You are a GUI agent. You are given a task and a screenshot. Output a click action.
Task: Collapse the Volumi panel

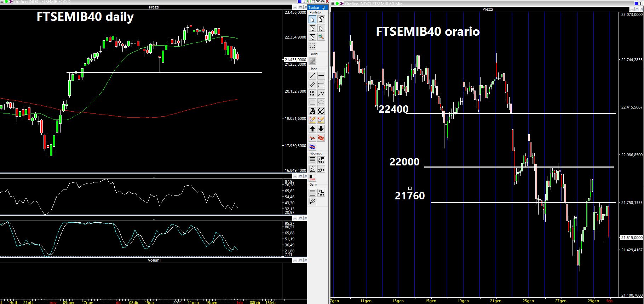coord(295,260)
